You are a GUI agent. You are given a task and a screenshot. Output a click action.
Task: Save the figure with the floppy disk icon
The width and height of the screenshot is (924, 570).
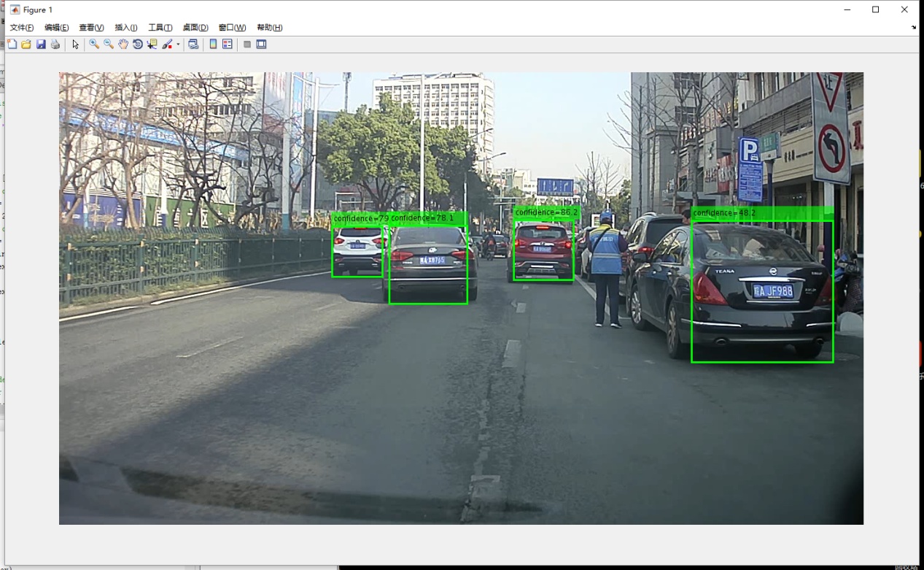(x=41, y=45)
